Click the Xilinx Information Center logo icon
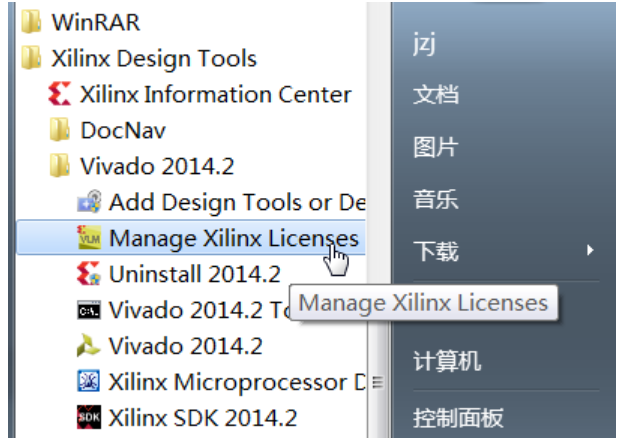Image resolution: width=626 pixels, height=446 pixels. tap(59, 94)
